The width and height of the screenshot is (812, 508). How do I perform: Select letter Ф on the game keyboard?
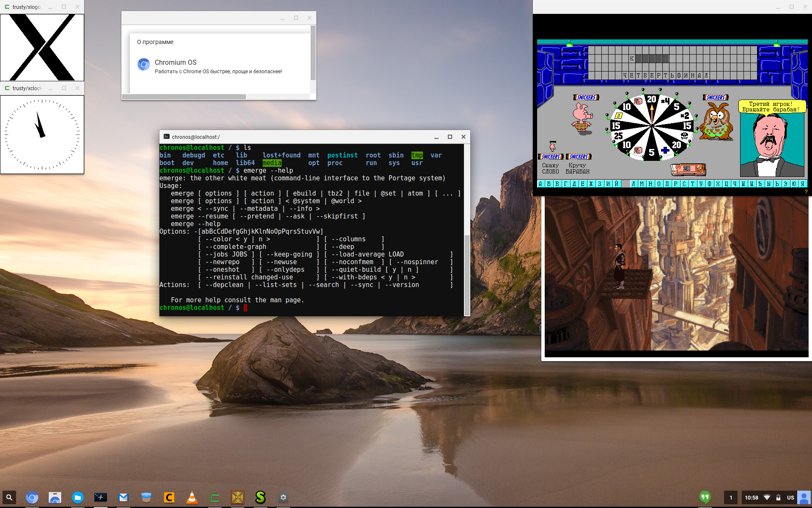point(710,184)
